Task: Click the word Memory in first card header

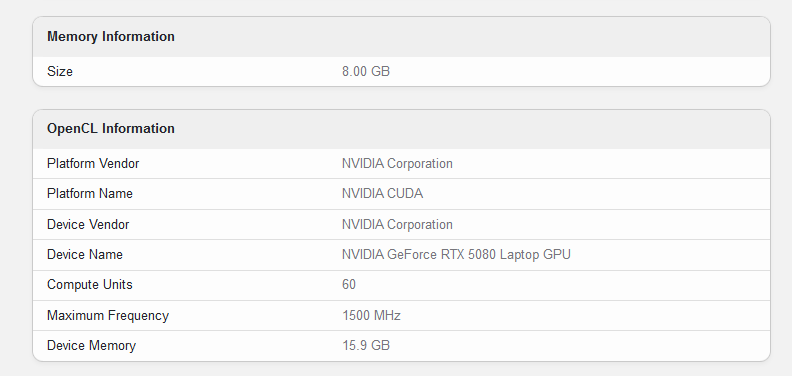Action: click(x=72, y=37)
